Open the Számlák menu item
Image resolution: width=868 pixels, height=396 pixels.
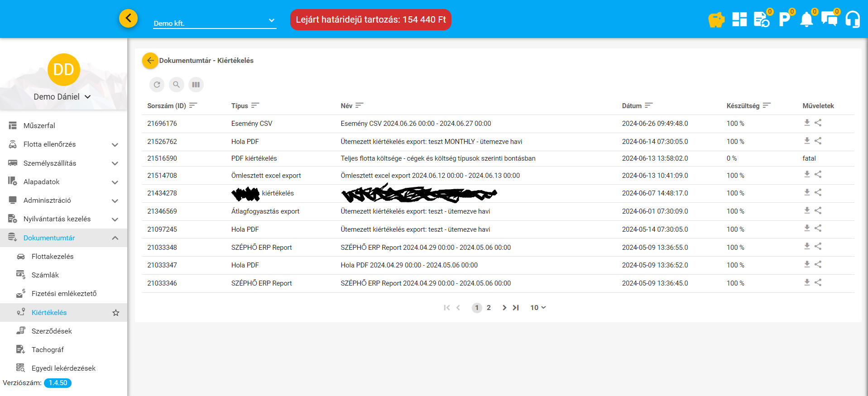click(45, 275)
